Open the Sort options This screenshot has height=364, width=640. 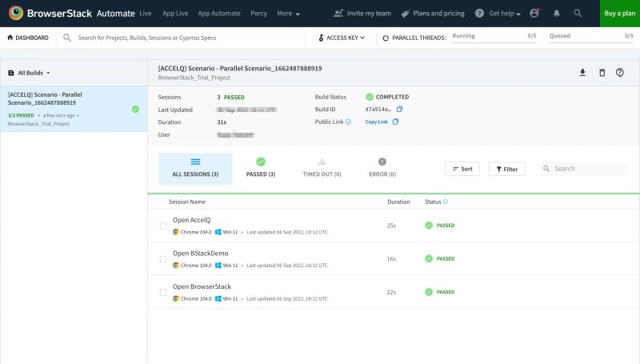click(x=462, y=169)
